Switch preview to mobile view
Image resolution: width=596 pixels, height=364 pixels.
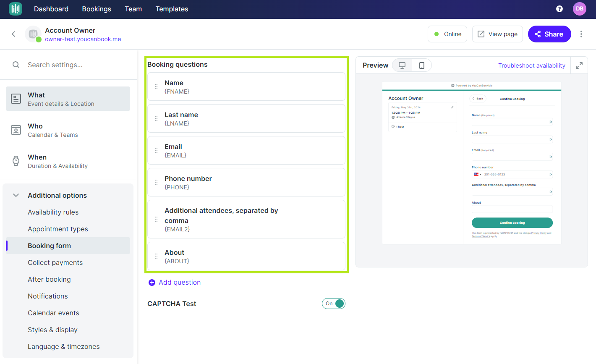tap(421, 65)
